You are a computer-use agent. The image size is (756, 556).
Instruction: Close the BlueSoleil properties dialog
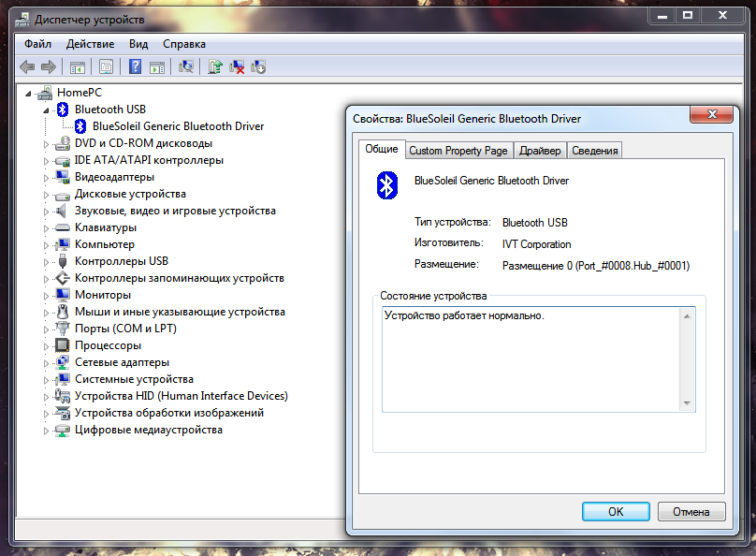pos(712,114)
